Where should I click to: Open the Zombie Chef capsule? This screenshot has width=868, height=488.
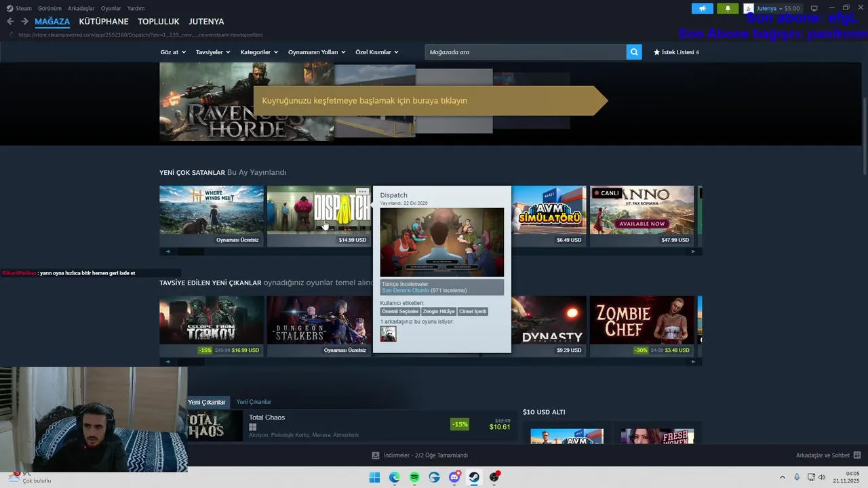coord(642,326)
